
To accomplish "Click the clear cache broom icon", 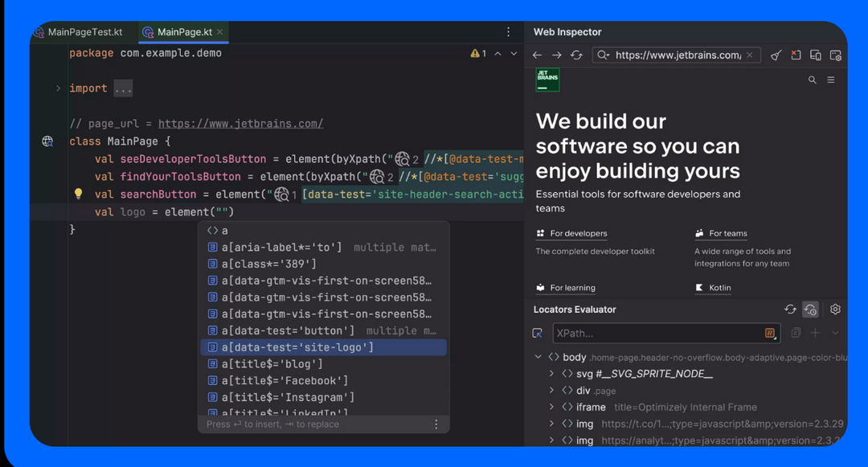I will coord(776,55).
